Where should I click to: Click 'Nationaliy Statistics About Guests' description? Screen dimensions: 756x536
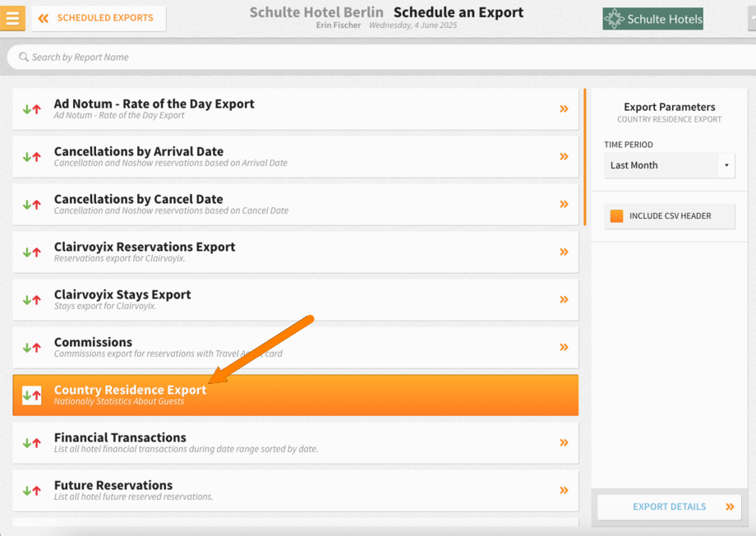[118, 402]
